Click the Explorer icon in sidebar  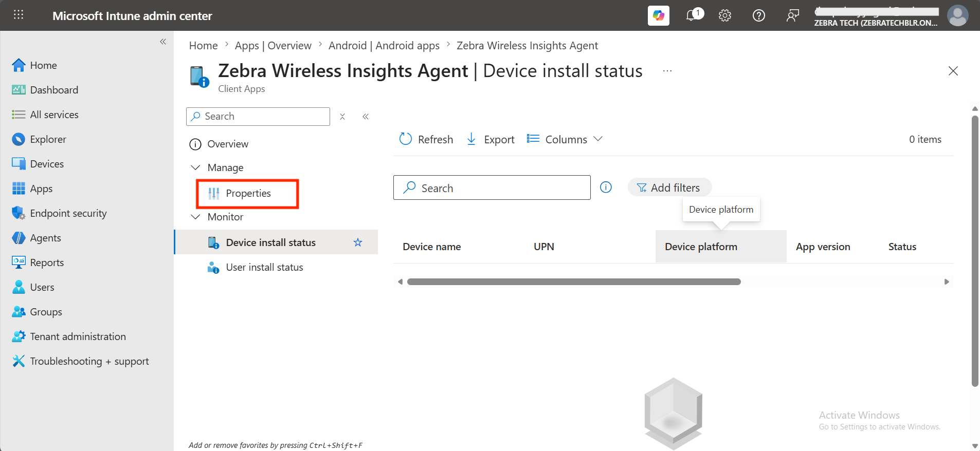coord(19,139)
